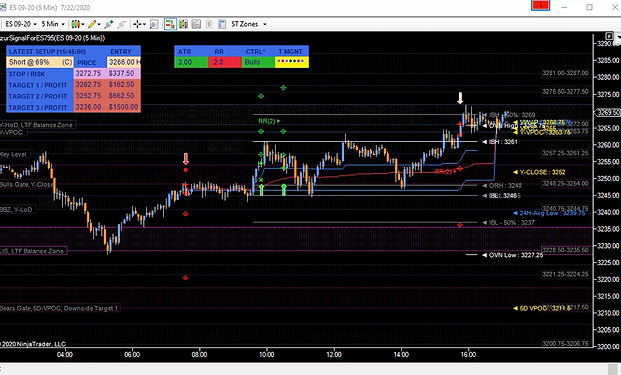Click the white down arrow signal near 16:00

460,98
